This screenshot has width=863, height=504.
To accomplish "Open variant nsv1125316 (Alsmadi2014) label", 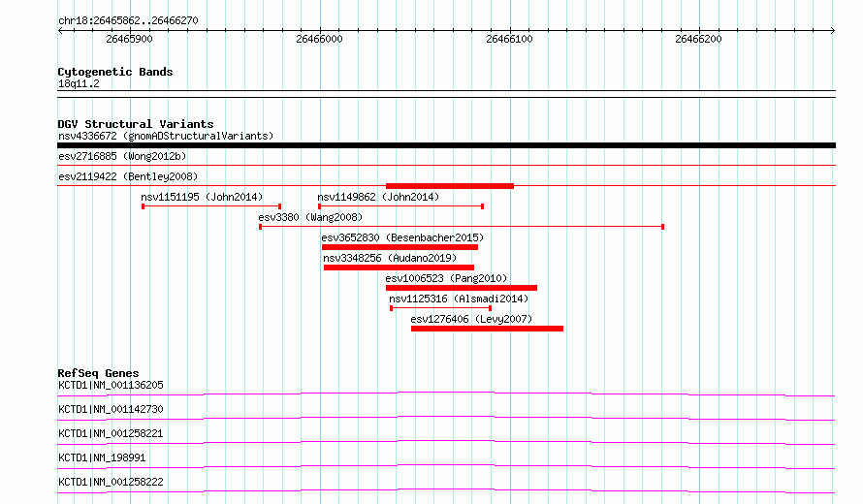I will 459,299.
